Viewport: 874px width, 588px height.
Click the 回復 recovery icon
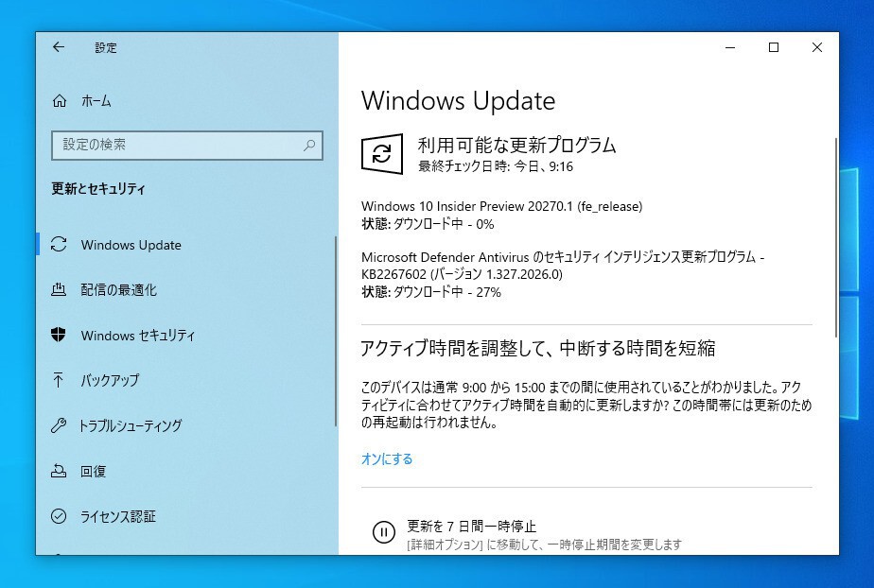[x=59, y=471]
